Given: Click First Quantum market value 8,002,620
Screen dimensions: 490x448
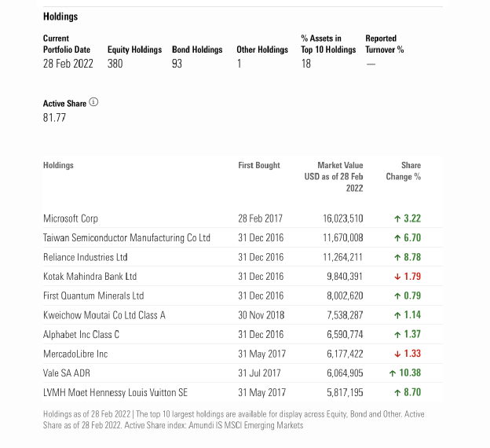Looking at the screenshot, I should 345,296.
